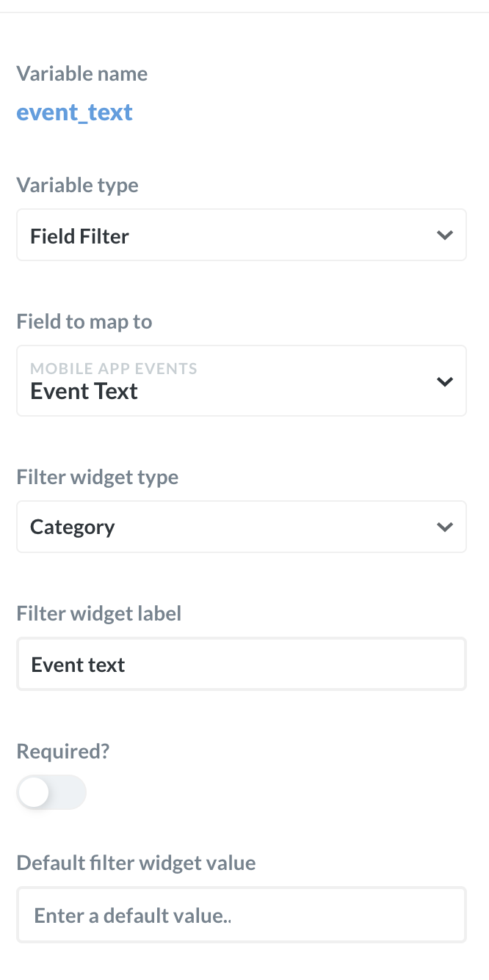
Task: Select the Field Filter dropdown arrow icon
Action: tap(444, 235)
